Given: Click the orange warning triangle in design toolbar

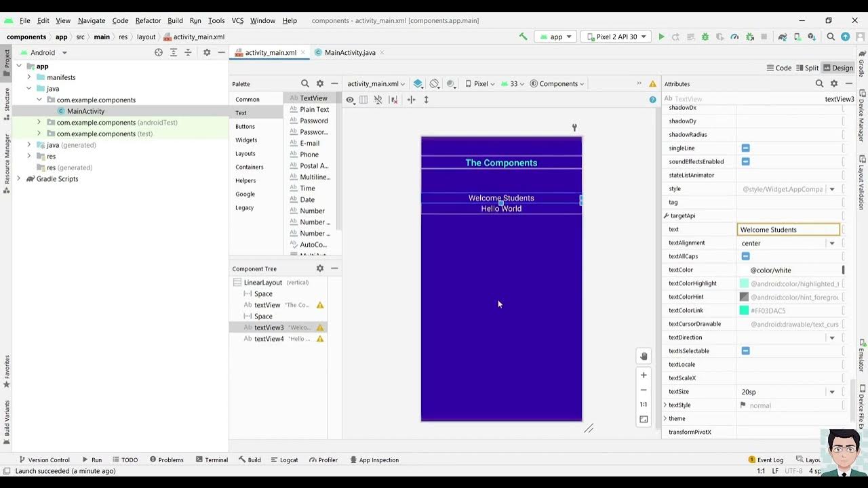Looking at the screenshot, I should (652, 84).
